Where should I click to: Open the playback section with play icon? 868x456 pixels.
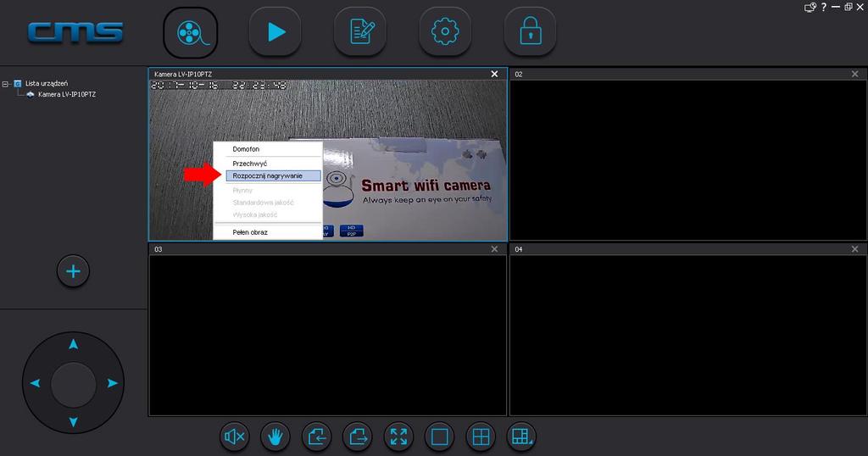tap(275, 32)
